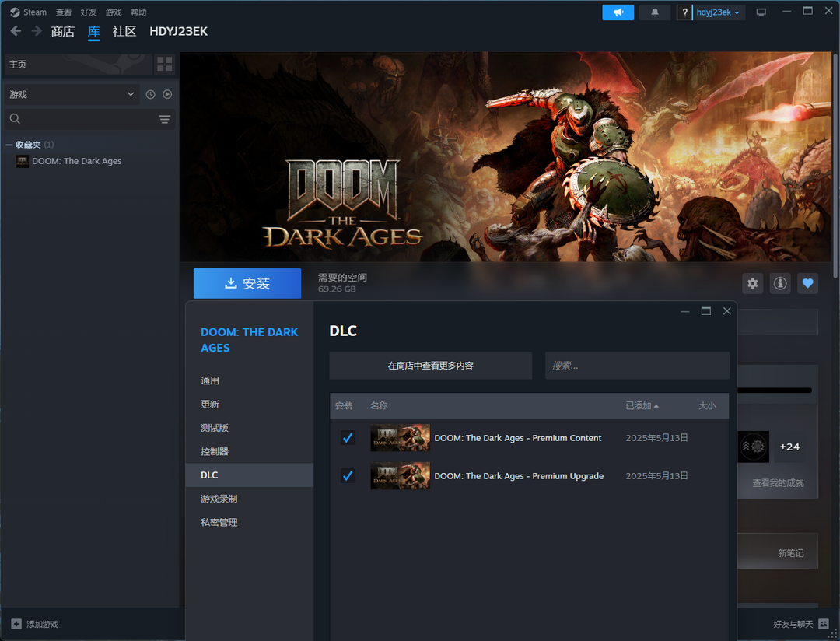Screen dimensions: 840x641
Task: Click the library page vertical scrollbar
Action: pyautogui.click(x=835, y=166)
